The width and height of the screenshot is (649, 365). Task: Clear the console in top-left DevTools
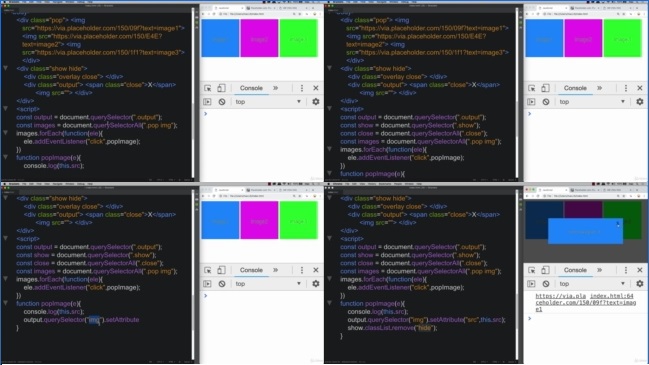coord(222,102)
